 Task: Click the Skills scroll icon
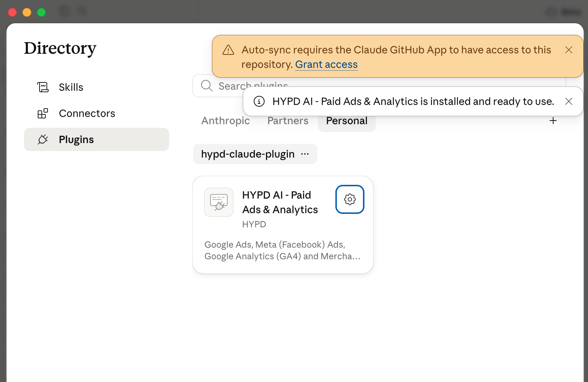[x=43, y=87]
